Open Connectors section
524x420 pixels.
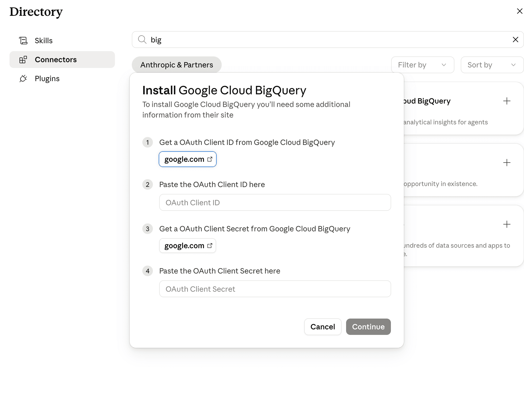[62, 60]
